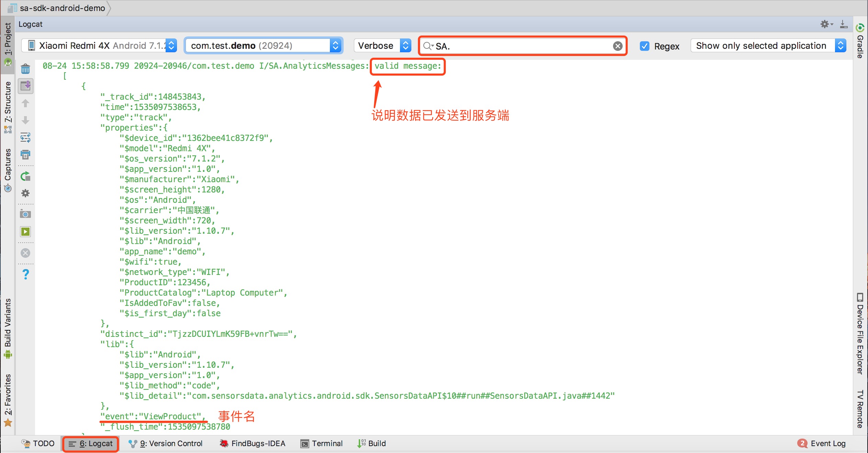Screen dimensions: 868x453
Task: Open the Xiaomi Redmi 4X device dropdown
Action: (x=99, y=46)
